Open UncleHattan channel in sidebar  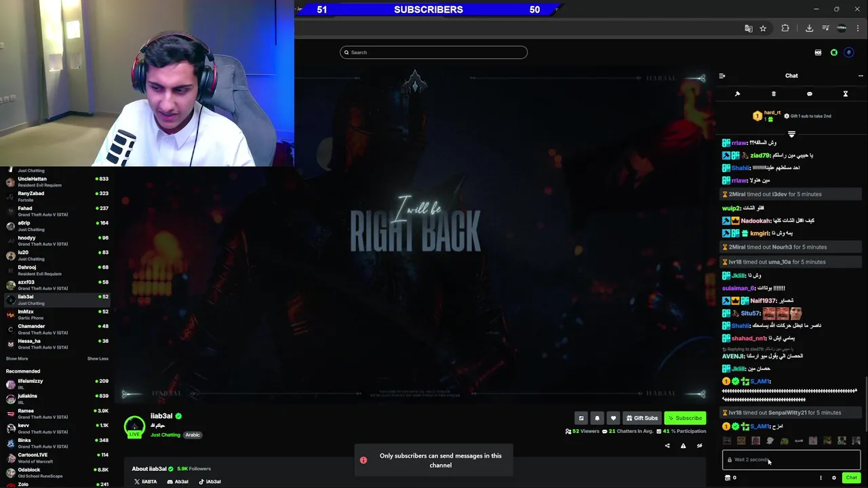click(x=57, y=182)
